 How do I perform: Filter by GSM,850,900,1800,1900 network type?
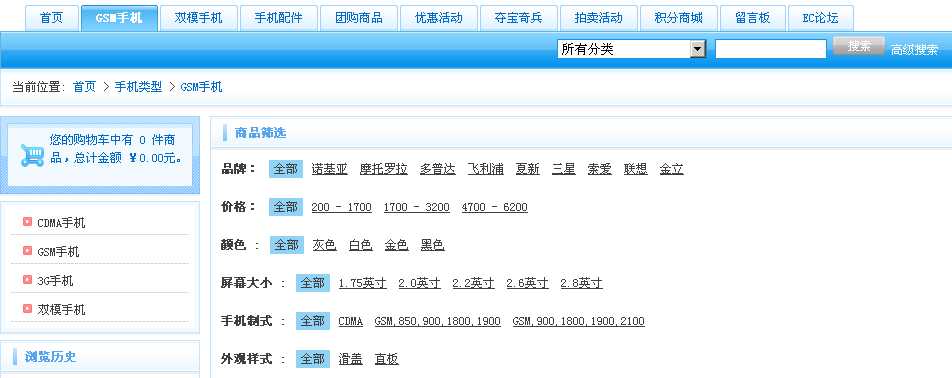(x=438, y=322)
